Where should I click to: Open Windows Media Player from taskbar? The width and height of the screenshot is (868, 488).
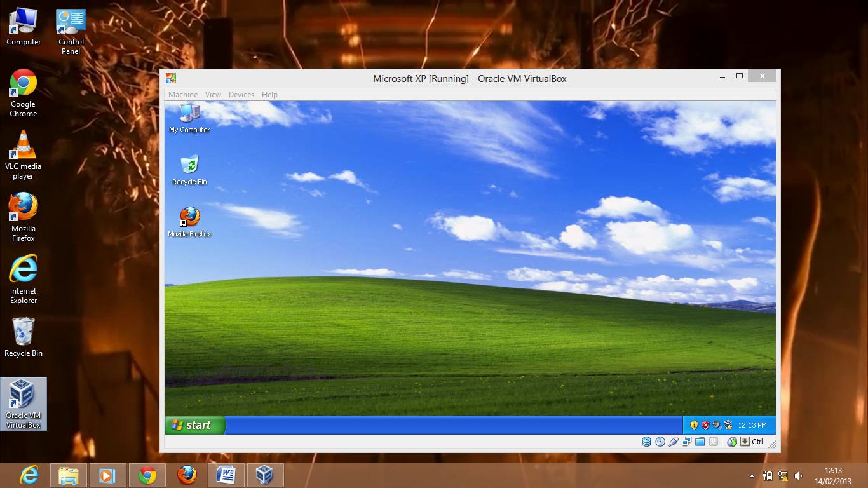tap(108, 475)
